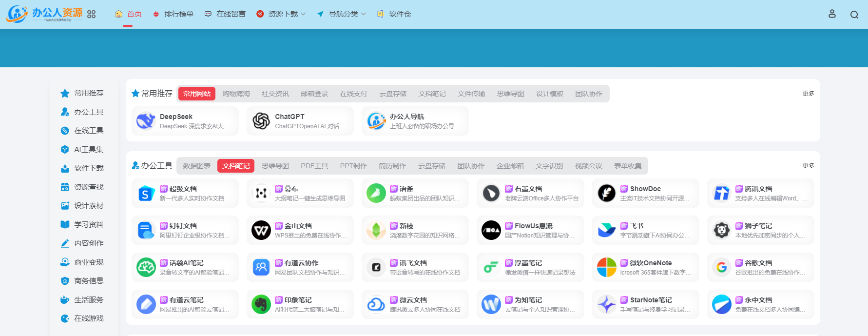Click 更多 in the 办公工具 section
The image size is (868, 336).
[809, 166]
